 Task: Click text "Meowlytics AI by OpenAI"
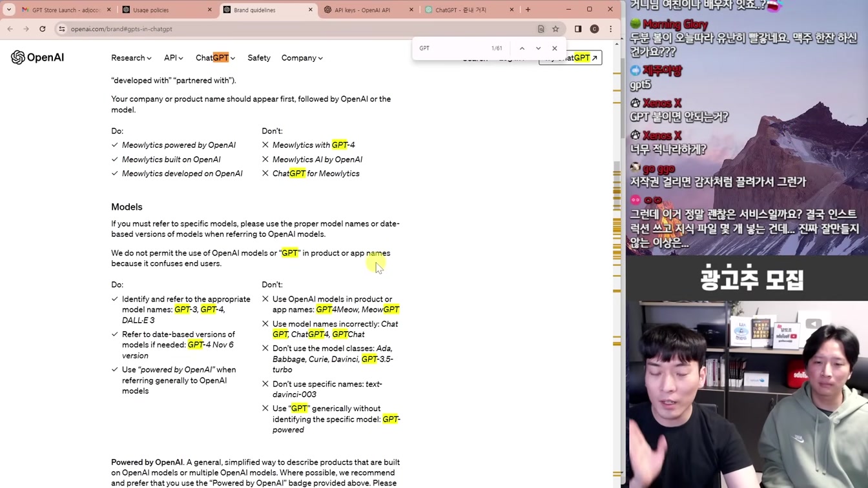coord(317,159)
